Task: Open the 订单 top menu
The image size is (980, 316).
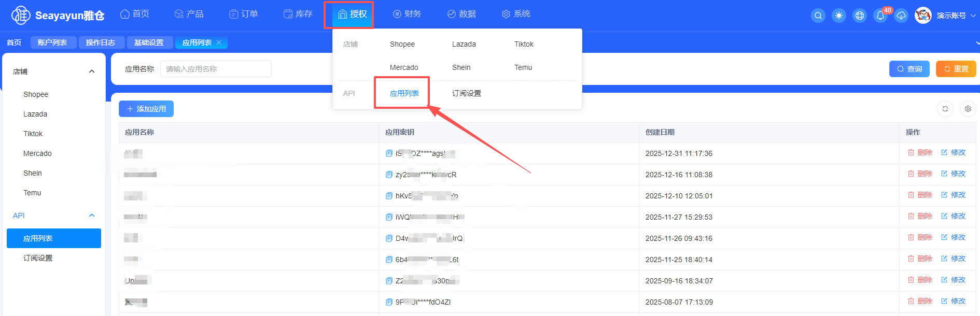Action: tap(244, 14)
